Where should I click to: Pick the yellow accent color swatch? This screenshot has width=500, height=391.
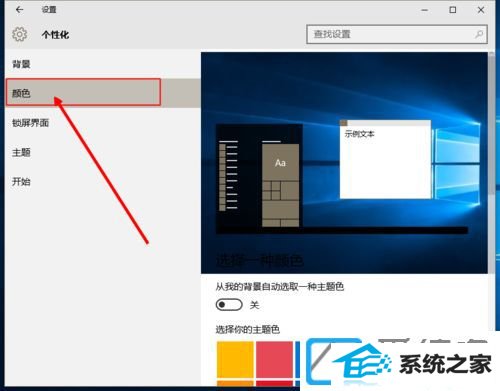click(x=235, y=359)
